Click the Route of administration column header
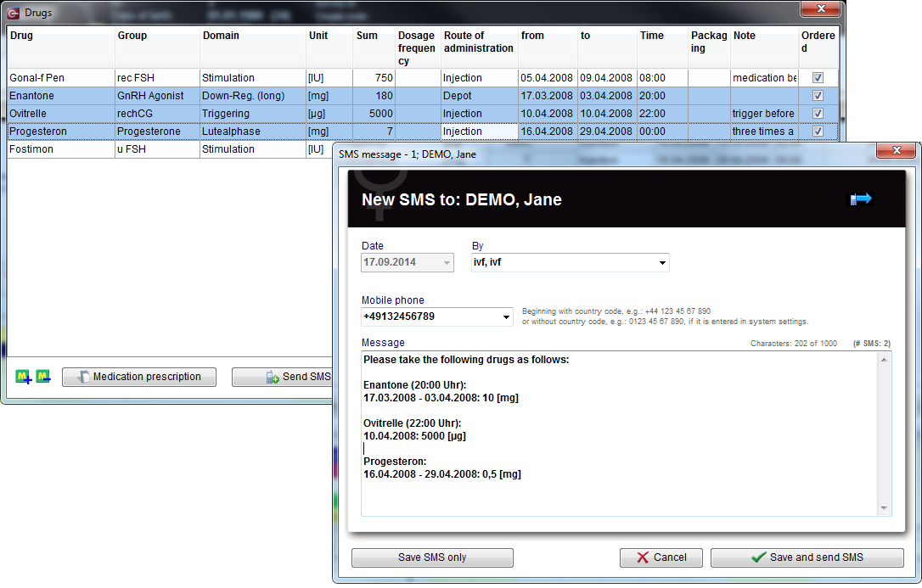 [479, 48]
